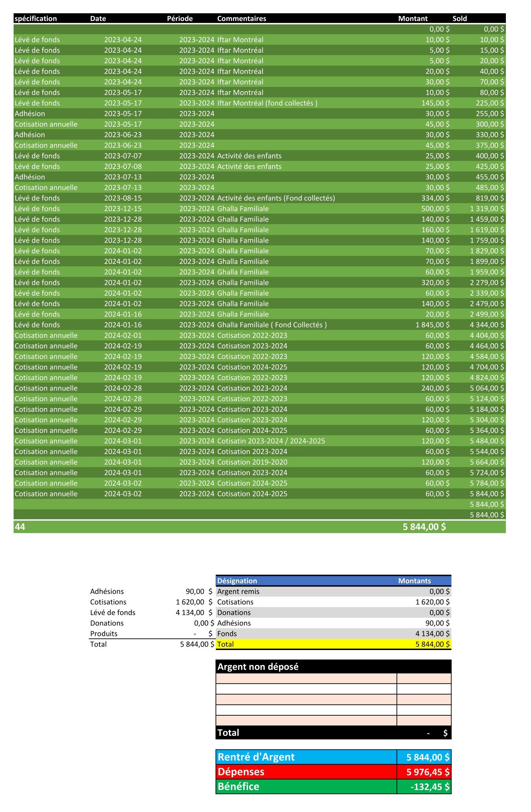Select the 334,00 $ amount cell

(x=435, y=198)
